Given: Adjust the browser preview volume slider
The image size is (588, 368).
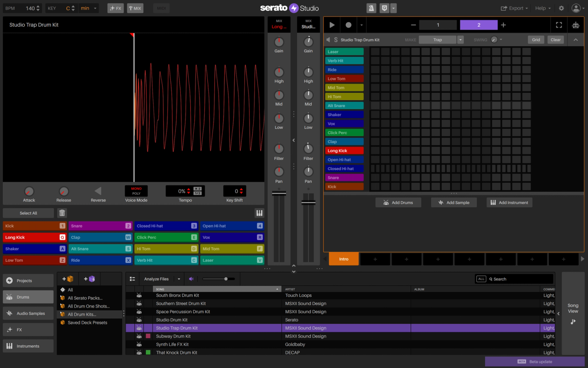Looking at the screenshot, I should tap(226, 279).
